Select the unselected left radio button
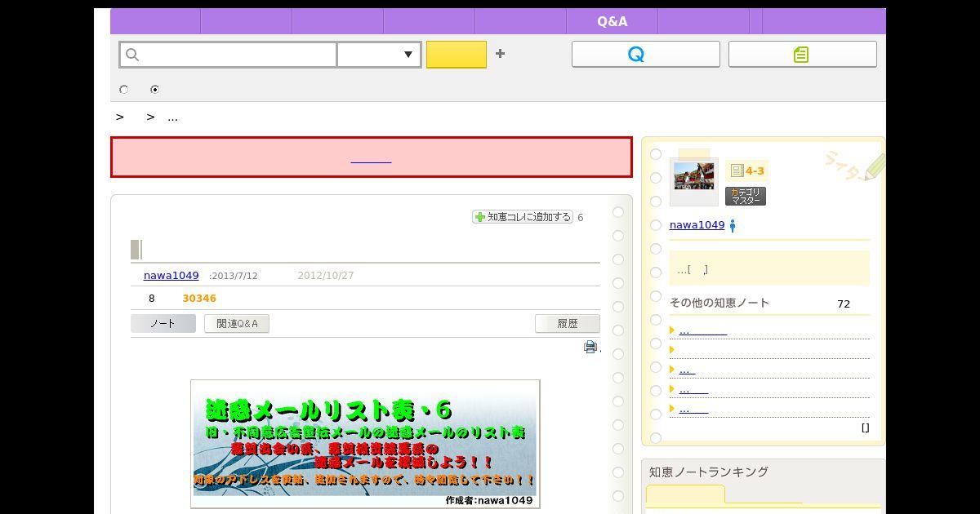Image resolution: width=980 pixels, height=514 pixels. 124,90
